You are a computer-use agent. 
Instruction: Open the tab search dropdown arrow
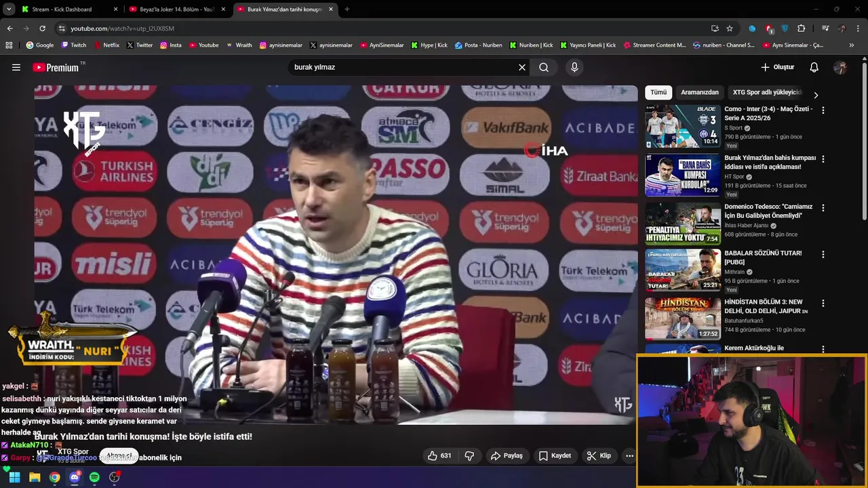[9, 9]
